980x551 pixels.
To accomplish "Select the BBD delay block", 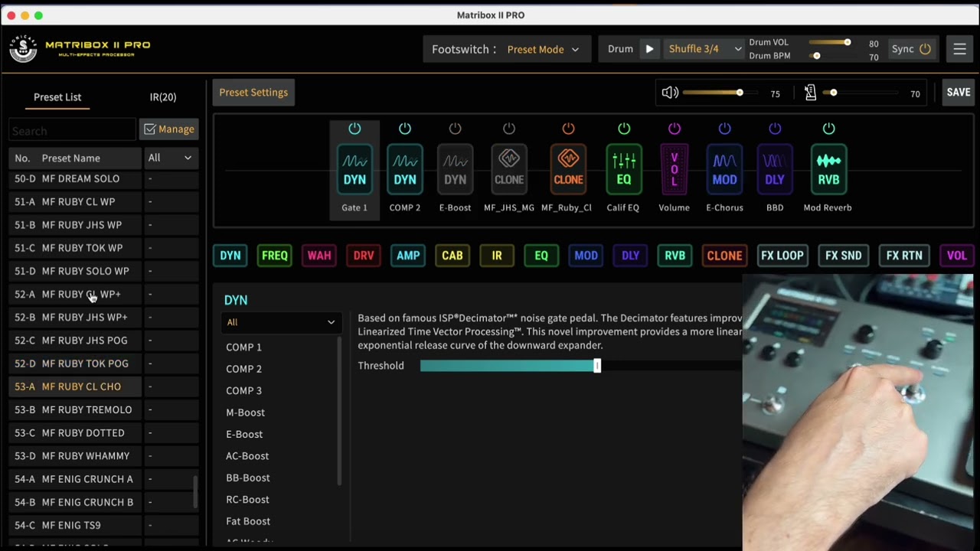I will point(775,170).
